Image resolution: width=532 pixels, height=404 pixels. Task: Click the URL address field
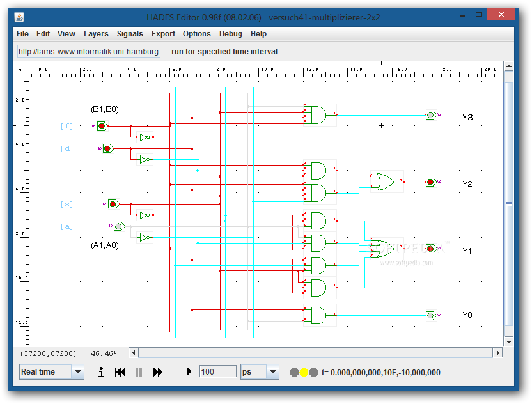(88, 52)
